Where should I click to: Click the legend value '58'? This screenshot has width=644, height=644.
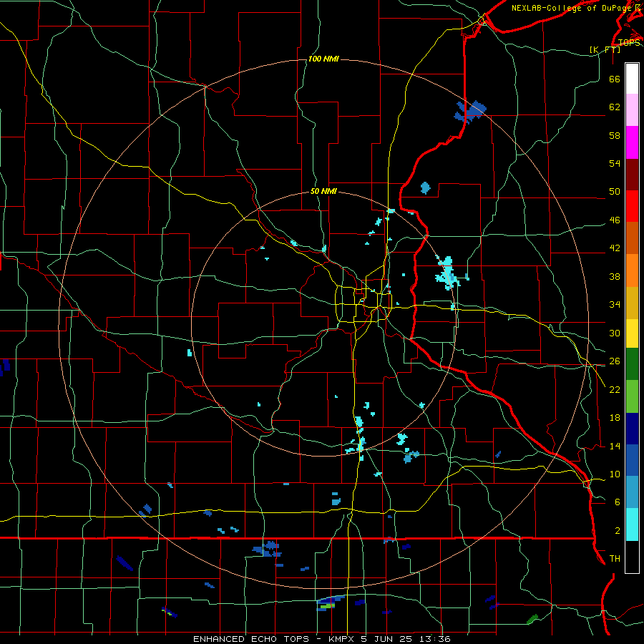click(x=615, y=135)
